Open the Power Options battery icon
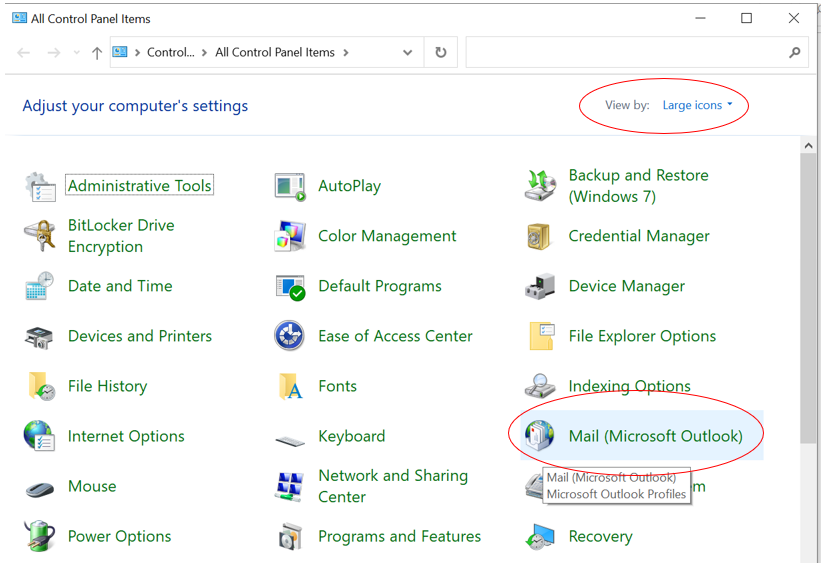Image resolution: width=824 pixels, height=568 pixels. coord(40,536)
